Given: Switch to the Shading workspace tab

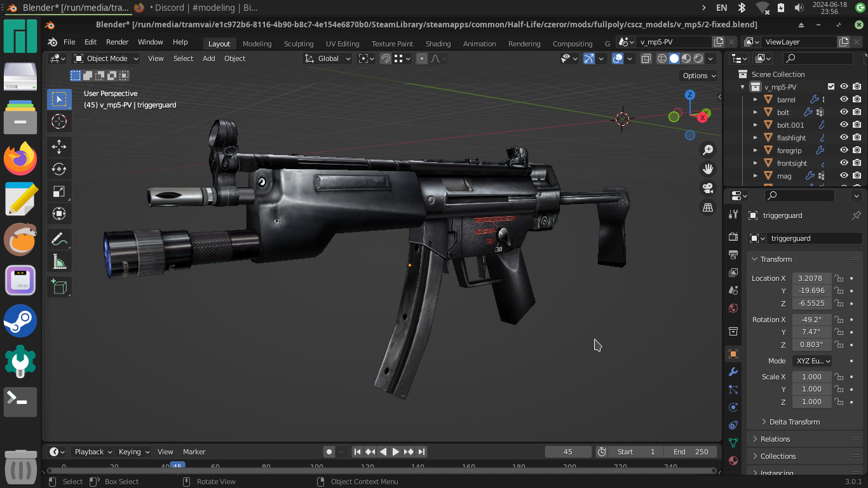Looking at the screenshot, I should (438, 44).
